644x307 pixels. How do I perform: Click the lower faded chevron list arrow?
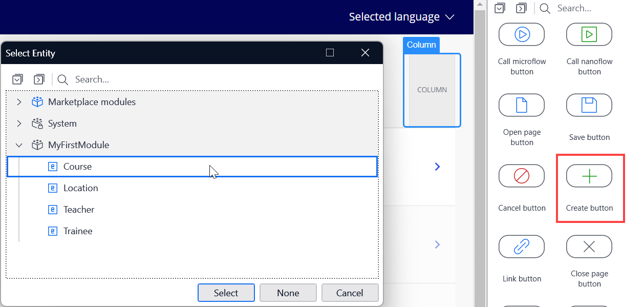pos(437,244)
